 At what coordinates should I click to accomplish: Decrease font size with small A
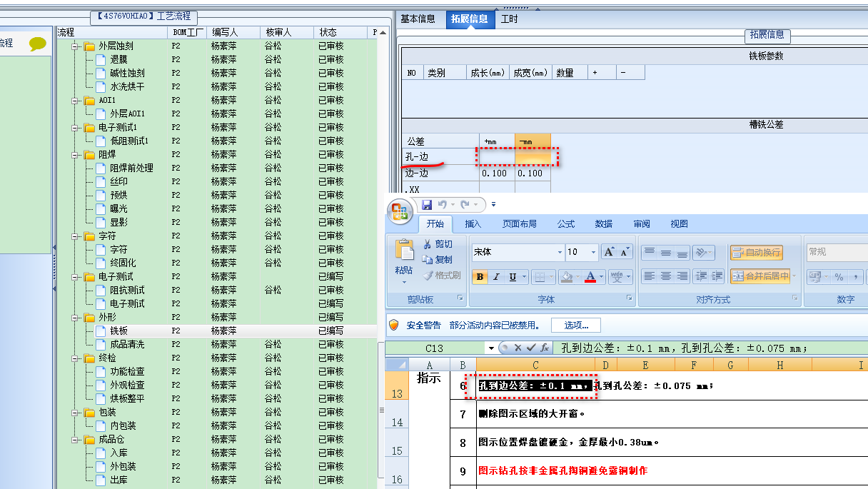pos(625,252)
